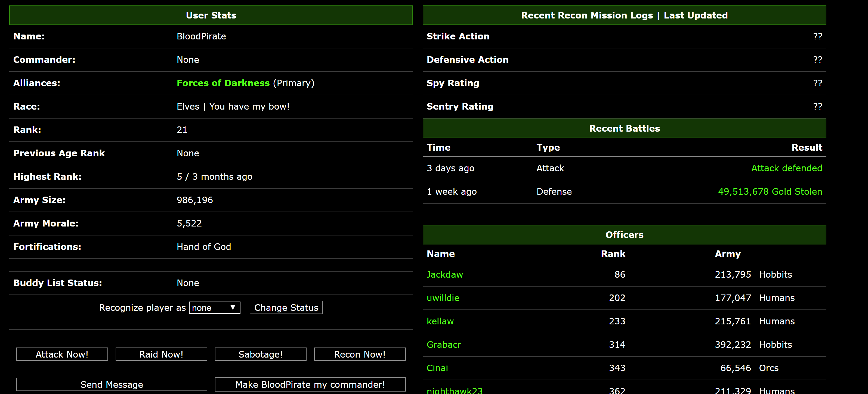
Task: Click the 'Spy Rating' row label
Action: pyautogui.click(x=453, y=83)
